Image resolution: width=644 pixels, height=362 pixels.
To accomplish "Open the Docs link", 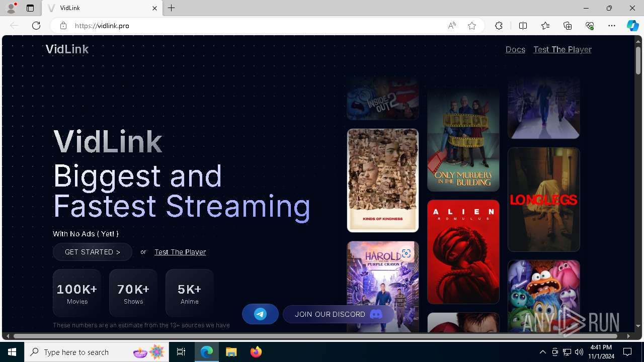I will [x=515, y=49].
